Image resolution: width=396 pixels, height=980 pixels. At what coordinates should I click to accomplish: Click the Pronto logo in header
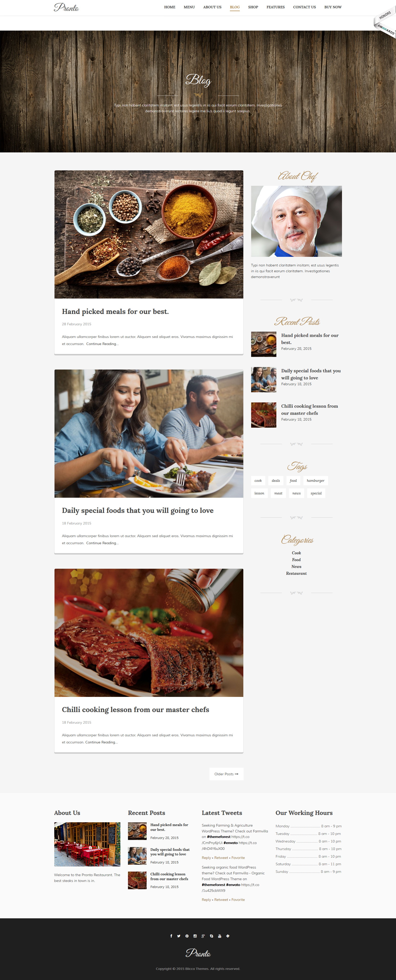pos(67,7)
